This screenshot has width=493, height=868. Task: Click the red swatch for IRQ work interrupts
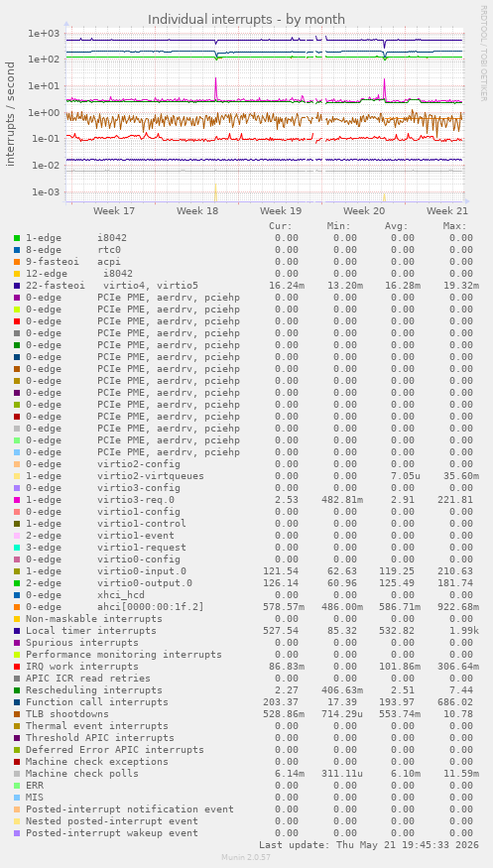tap(17, 667)
